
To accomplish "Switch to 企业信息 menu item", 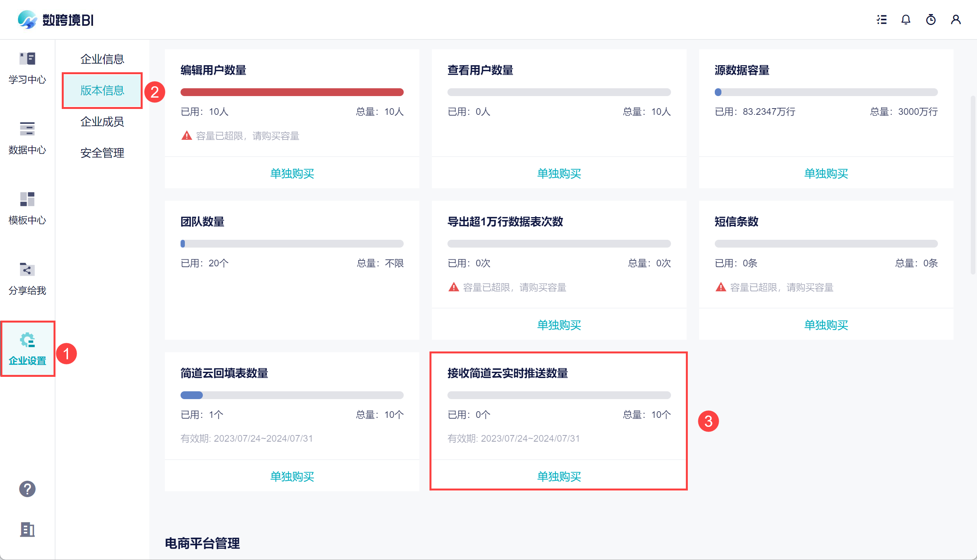I will click(102, 59).
